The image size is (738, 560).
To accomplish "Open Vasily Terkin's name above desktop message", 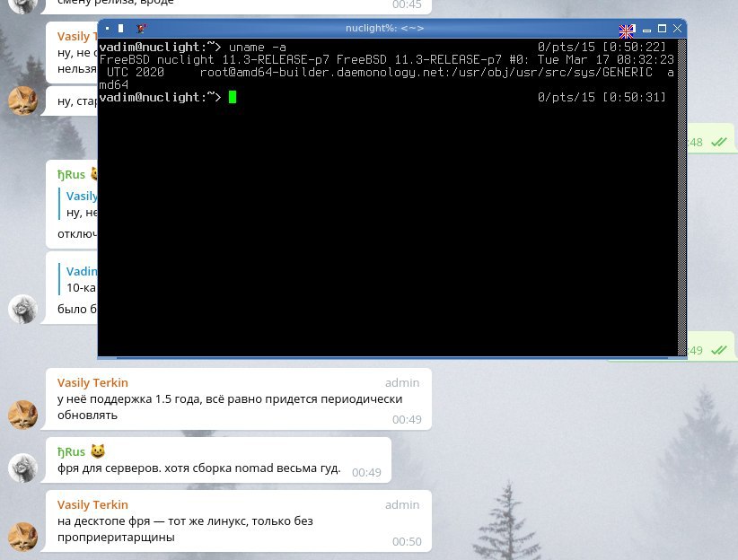I will (x=92, y=504).
